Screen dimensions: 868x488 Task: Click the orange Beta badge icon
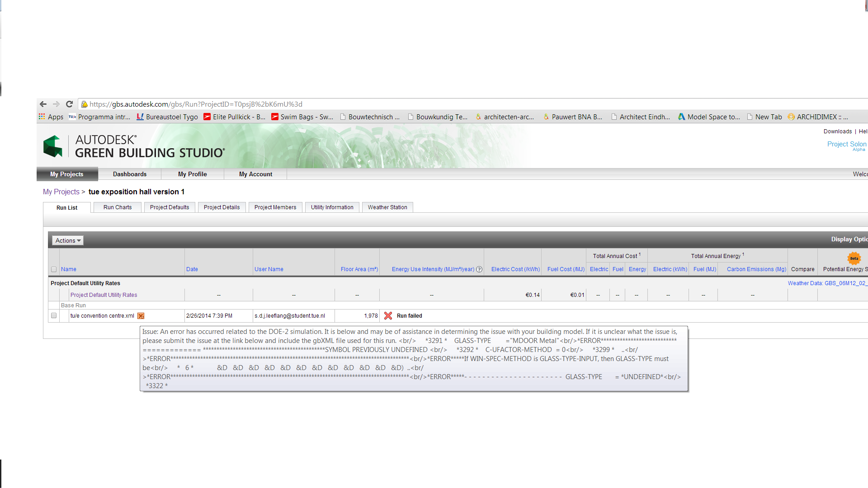point(854,258)
